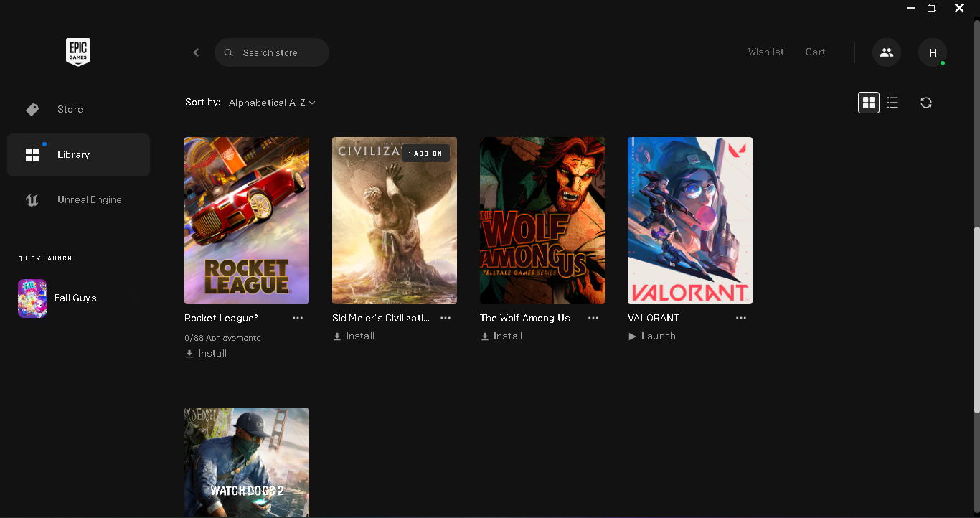This screenshot has width=980, height=518.
Task: Switch to grid view
Action: pos(869,103)
